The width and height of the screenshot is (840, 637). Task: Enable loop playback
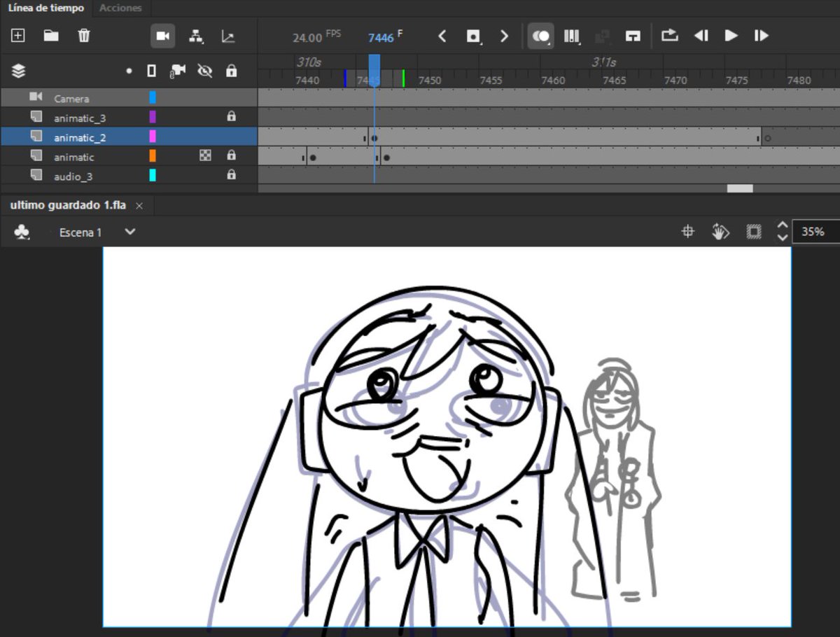(x=669, y=36)
